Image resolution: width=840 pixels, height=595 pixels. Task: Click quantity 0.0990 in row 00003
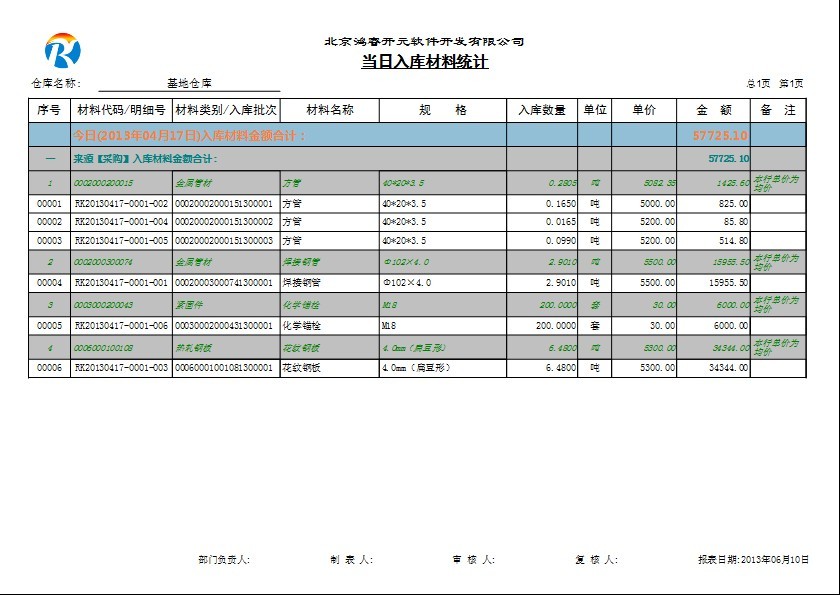pos(561,241)
